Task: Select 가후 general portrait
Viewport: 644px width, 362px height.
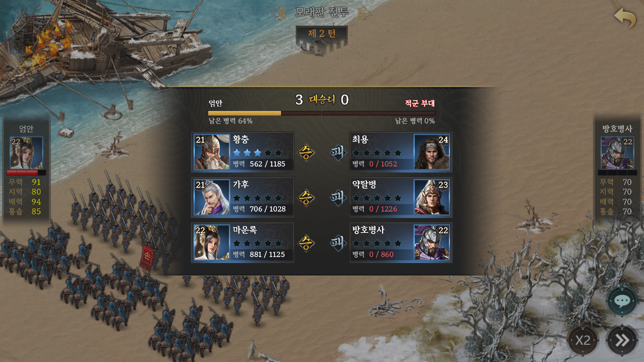Action: pyautogui.click(x=212, y=197)
